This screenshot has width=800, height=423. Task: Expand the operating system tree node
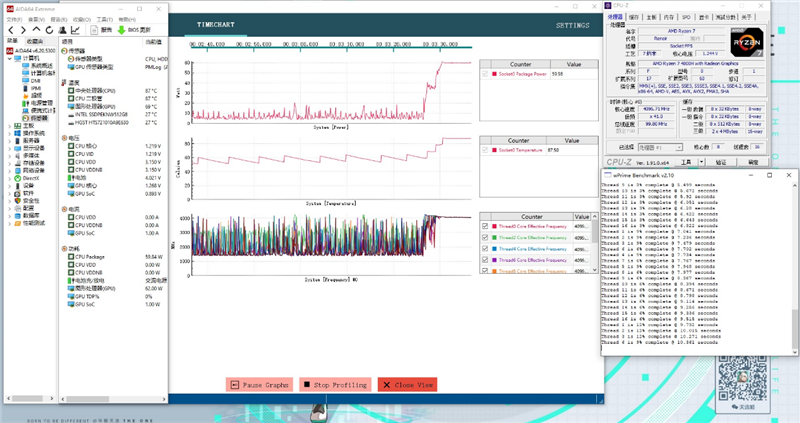coord(9,133)
